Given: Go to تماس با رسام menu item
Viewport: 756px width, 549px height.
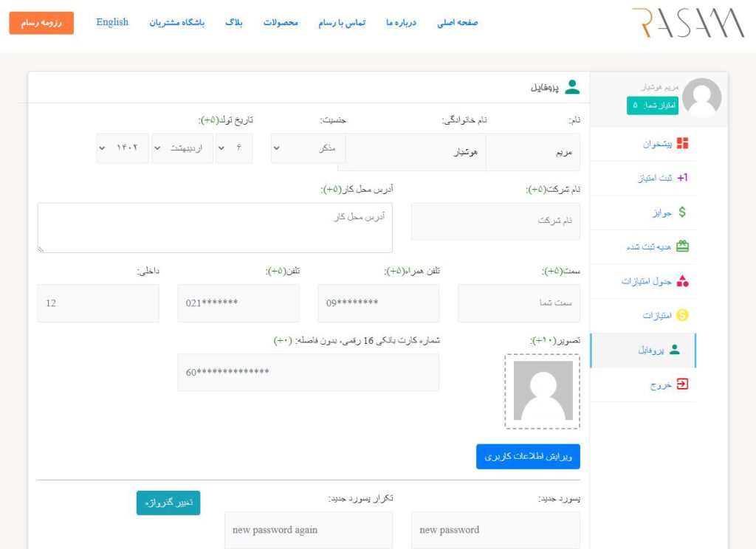Looking at the screenshot, I should tap(342, 22).
